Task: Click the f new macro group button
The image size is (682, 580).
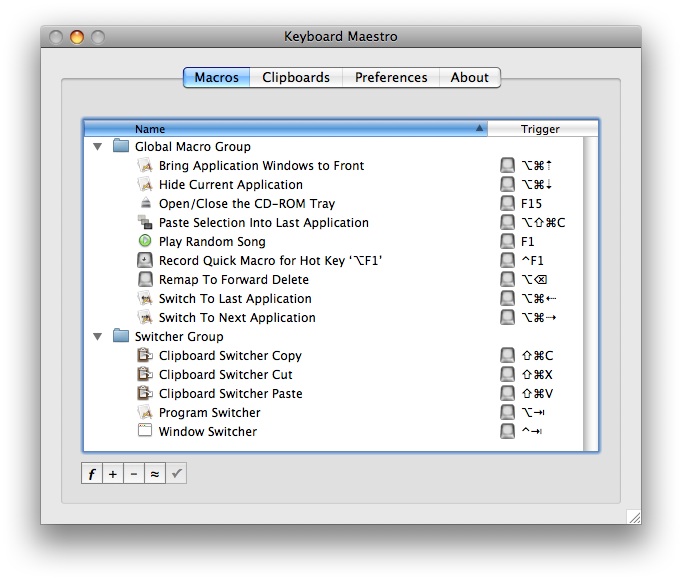Action: coord(92,473)
